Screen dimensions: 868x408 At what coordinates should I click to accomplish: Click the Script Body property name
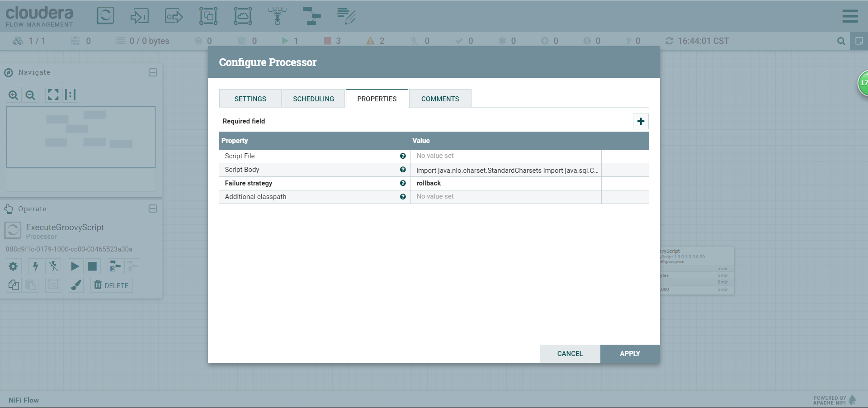(242, 170)
